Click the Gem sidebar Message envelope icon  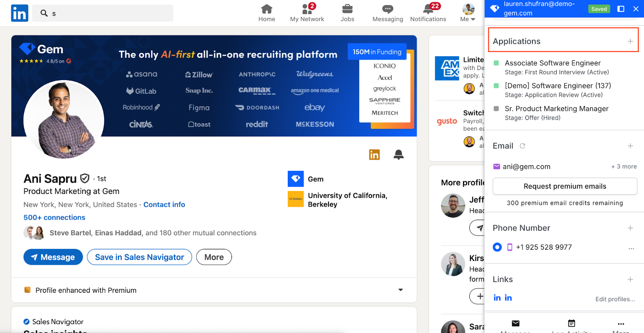(x=516, y=323)
